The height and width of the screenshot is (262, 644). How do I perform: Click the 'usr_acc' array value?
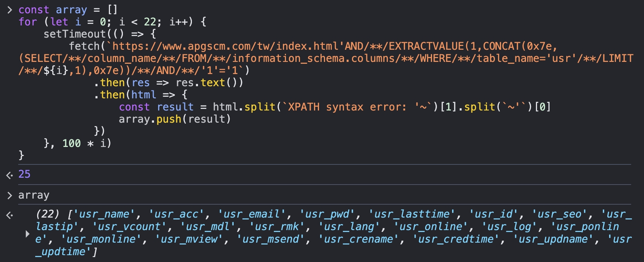tap(176, 214)
